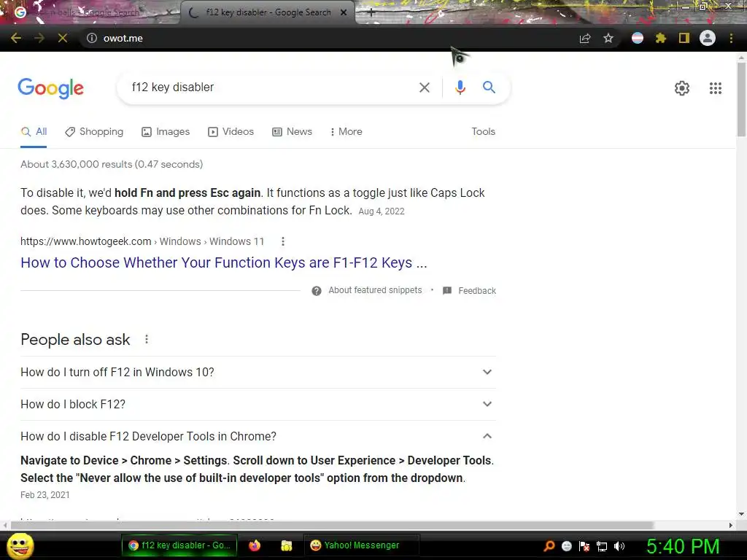Click the vertical page scrollbar thumb
The width and height of the screenshot is (747, 560).
pos(741,99)
